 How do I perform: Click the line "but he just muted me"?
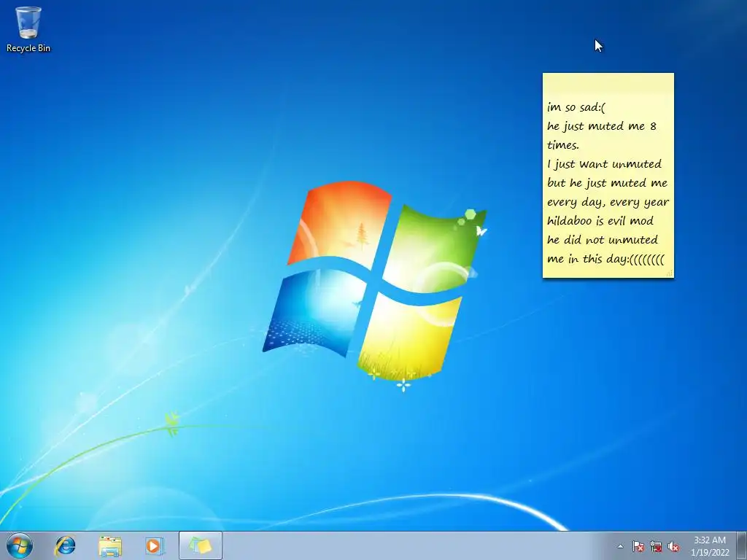coord(608,183)
